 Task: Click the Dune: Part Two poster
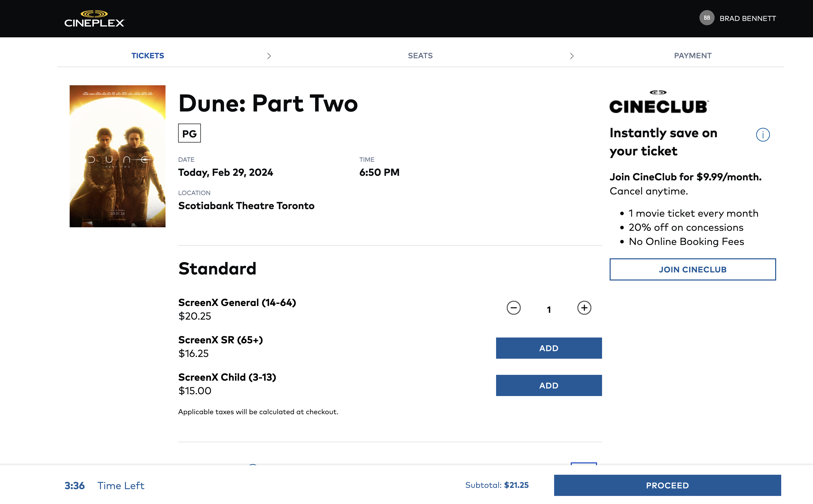point(117,156)
